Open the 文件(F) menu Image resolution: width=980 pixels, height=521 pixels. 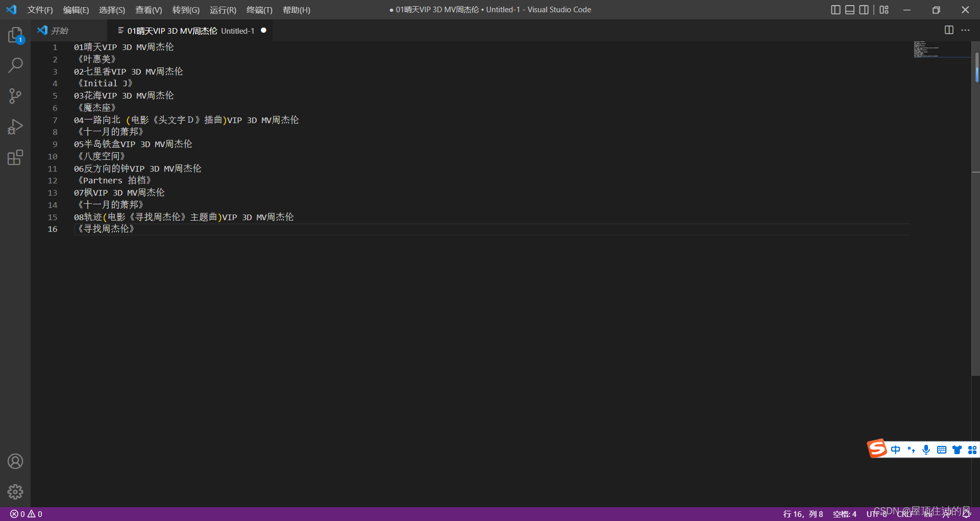point(40,10)
